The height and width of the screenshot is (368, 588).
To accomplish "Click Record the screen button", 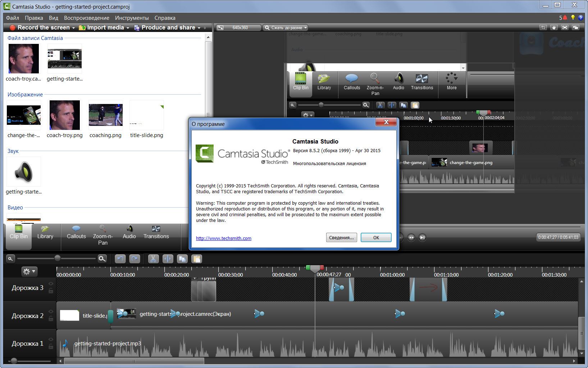I will coord(40,28).
